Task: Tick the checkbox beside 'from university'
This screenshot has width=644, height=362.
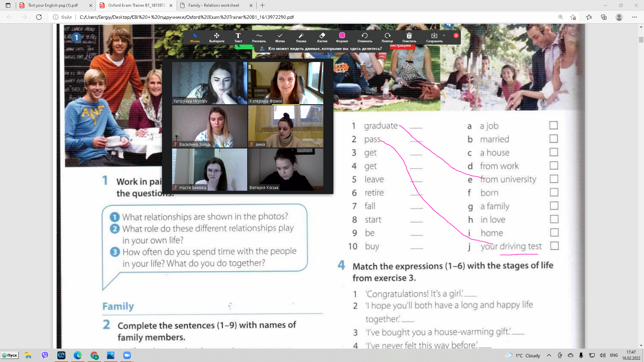Action: coord(554,179)
